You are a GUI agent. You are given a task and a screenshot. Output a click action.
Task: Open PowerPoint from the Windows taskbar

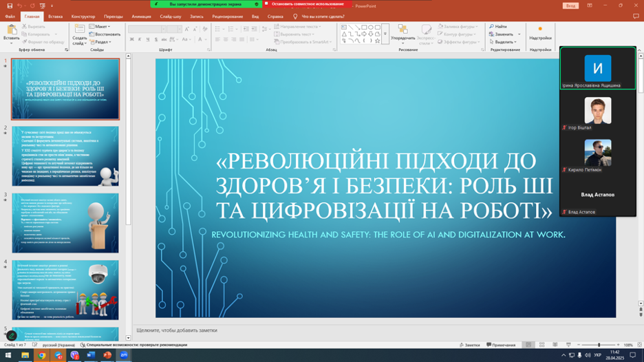coord(107,355)
